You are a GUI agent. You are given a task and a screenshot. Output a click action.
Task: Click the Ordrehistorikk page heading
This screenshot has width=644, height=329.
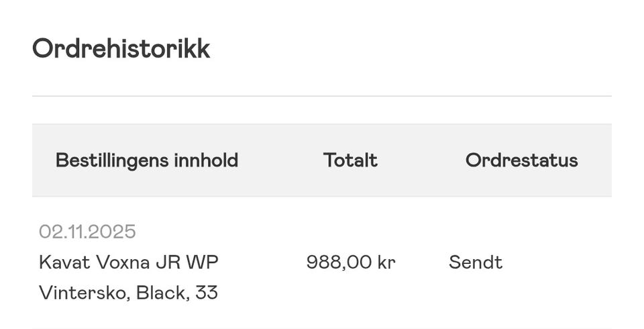click(x=121, y=49)
